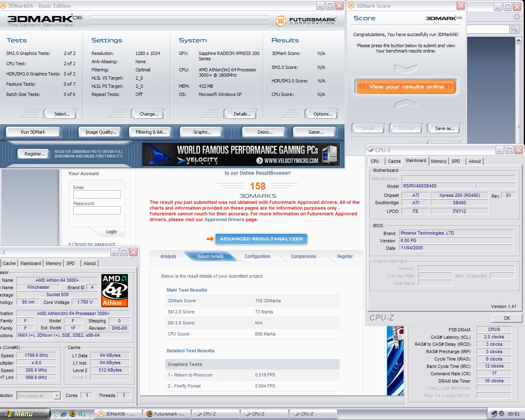Image resolution: width=525 pixels, height=420 pixels.
Task: Click Options... under Results in 3DMark06
Action: (x=323, y=114)
